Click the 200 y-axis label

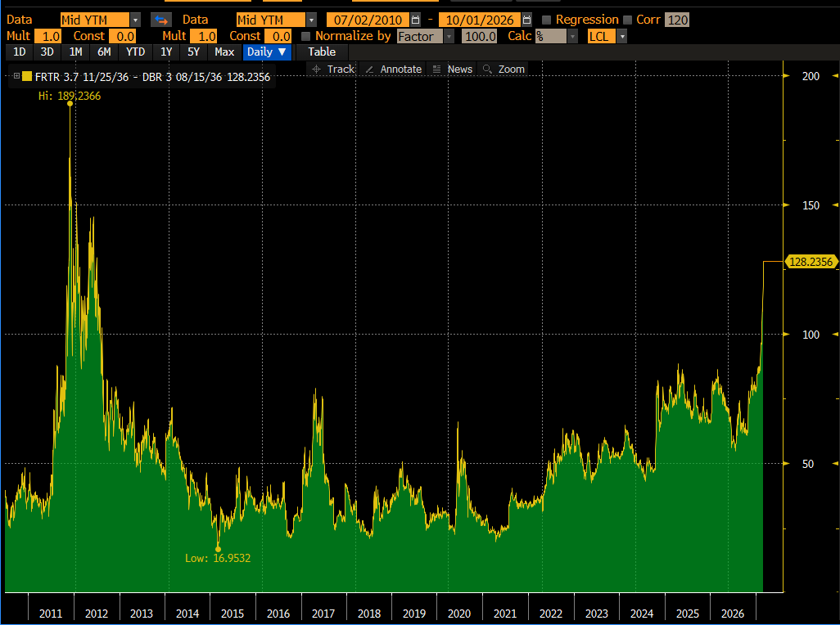[x=811, y=76]
